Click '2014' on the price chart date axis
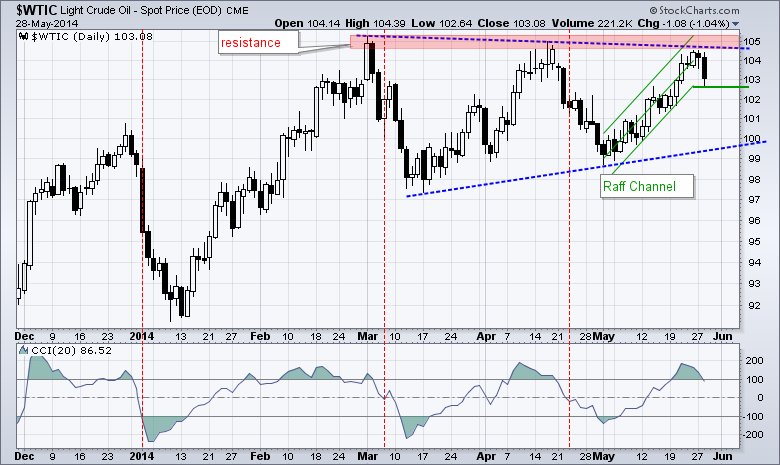This screenshot has width=780, height=465. point(142,336)
